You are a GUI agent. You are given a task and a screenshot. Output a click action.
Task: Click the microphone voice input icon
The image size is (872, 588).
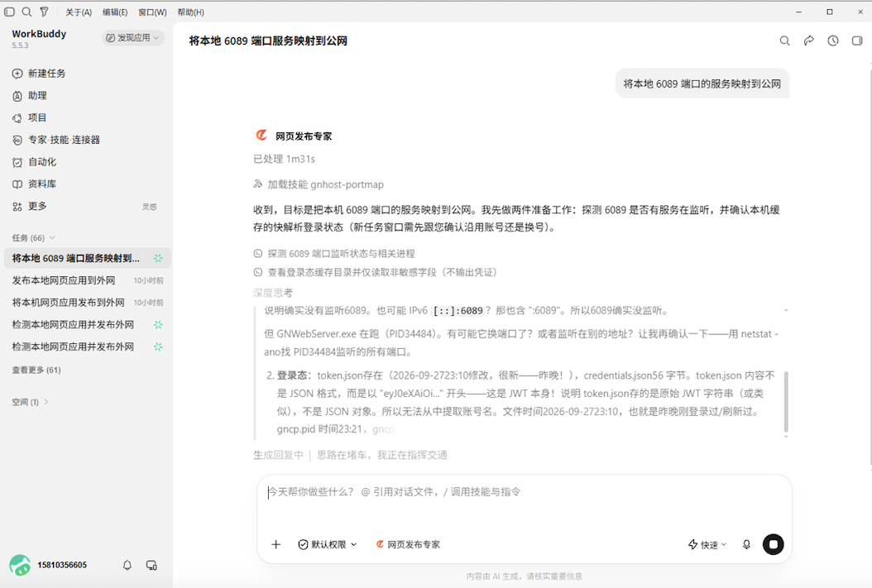click(746, 545)
